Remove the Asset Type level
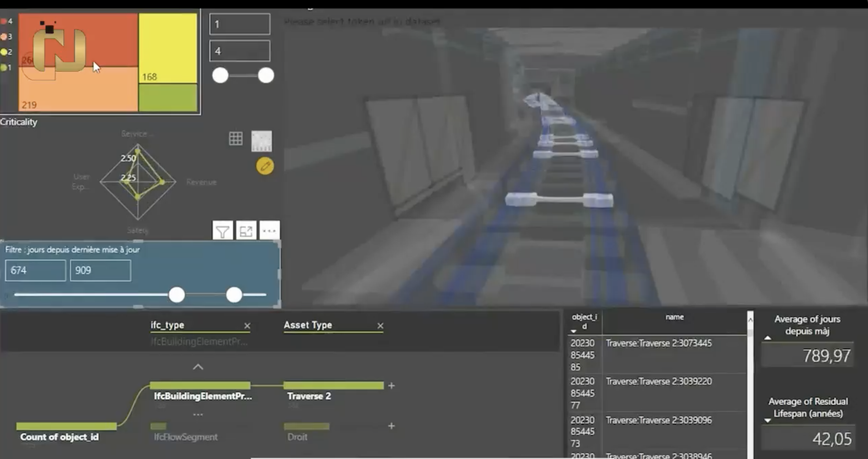 coord(380,326)
